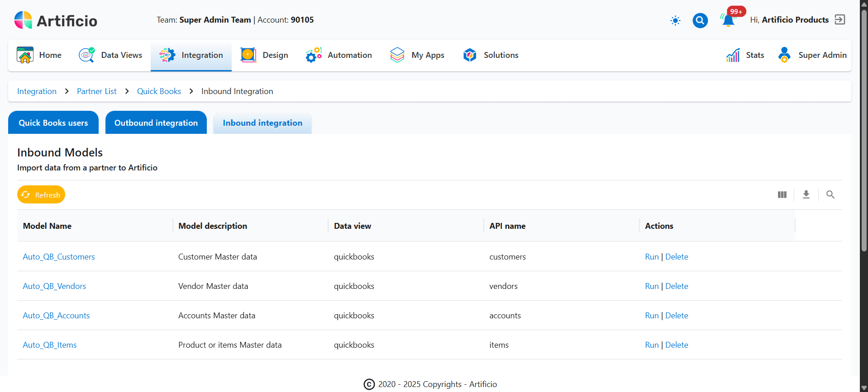Viewport: 868px width, 392px height.
Task: Open the Stats page
Action: tap(745, 55)
